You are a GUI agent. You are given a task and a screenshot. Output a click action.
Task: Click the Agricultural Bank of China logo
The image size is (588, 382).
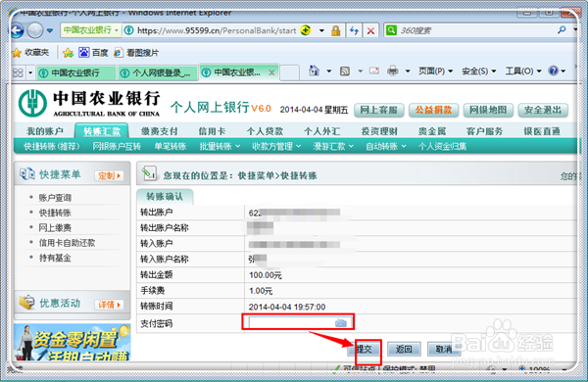[x=89, y=103]
